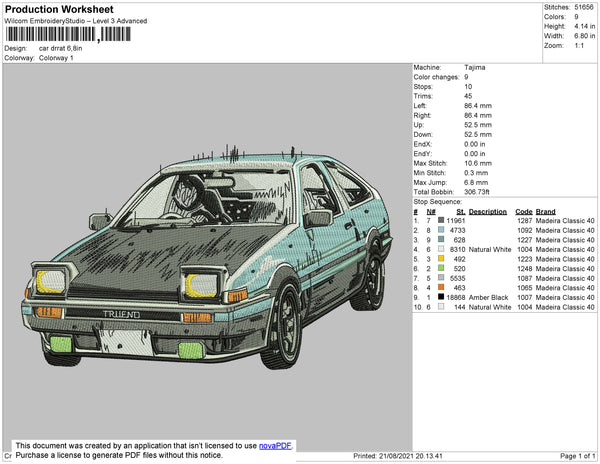This screenshot has height=464, width=600.
Task: Click the light gray swatch, code 1087
Action: (441, 278)
